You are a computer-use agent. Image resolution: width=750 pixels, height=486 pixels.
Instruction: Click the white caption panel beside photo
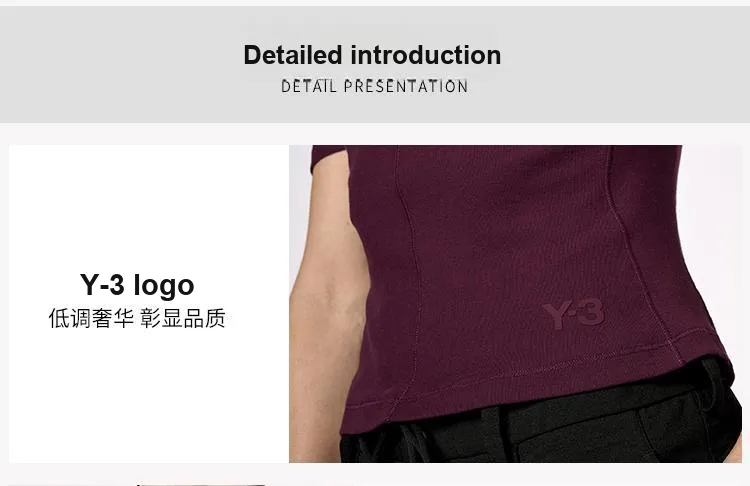pyautogui.click(x=149, y=304)
